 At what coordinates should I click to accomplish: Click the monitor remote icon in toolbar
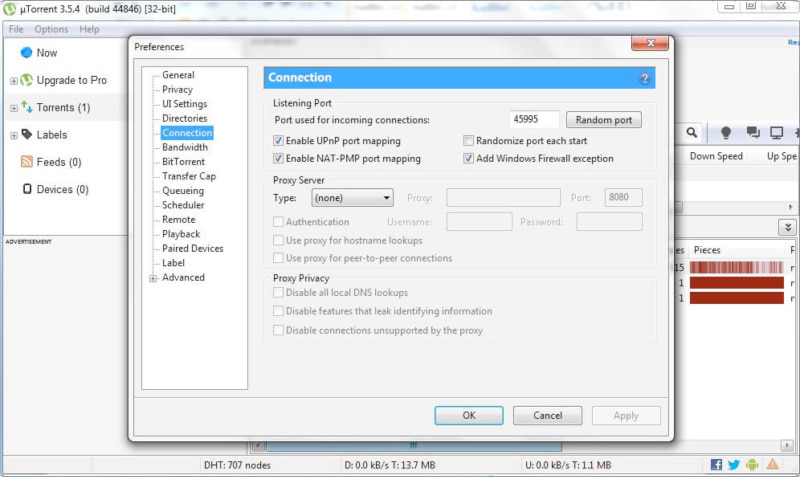click(777, 133)
